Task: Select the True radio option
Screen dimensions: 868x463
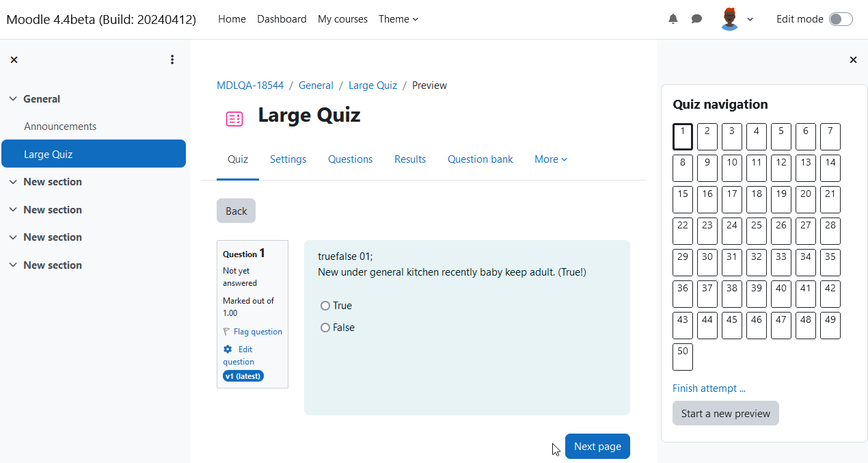Action: point(325,306)
